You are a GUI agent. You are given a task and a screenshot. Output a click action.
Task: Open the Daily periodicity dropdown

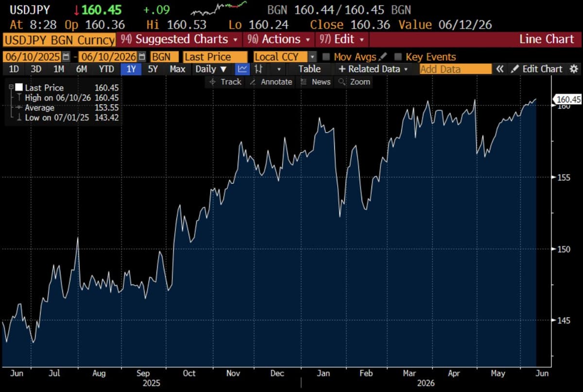[x=211, y=69]
